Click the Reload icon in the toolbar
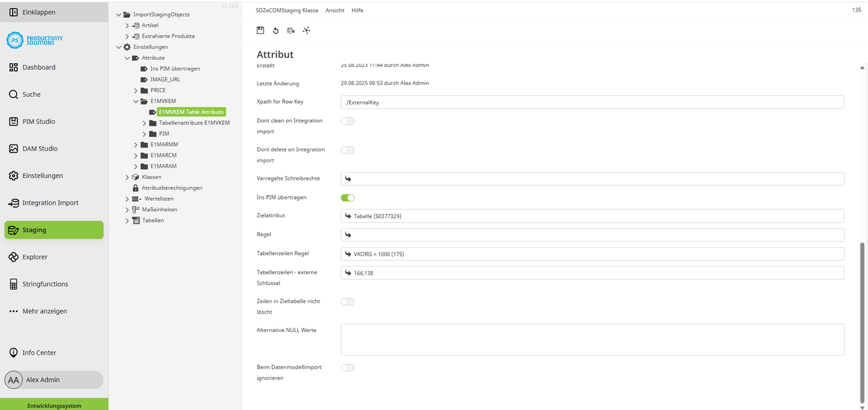The height and width of the screenshot is (410, 868). tap(276, 30)
